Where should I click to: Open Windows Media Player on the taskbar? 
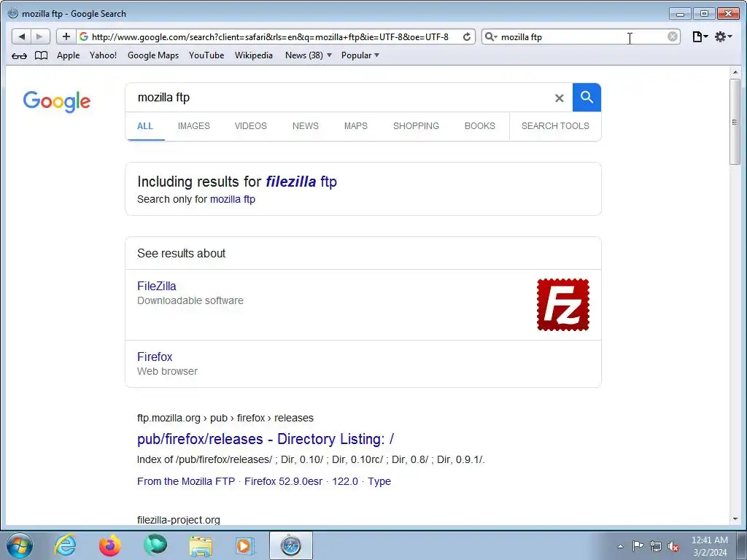click(x=245, y=545)
